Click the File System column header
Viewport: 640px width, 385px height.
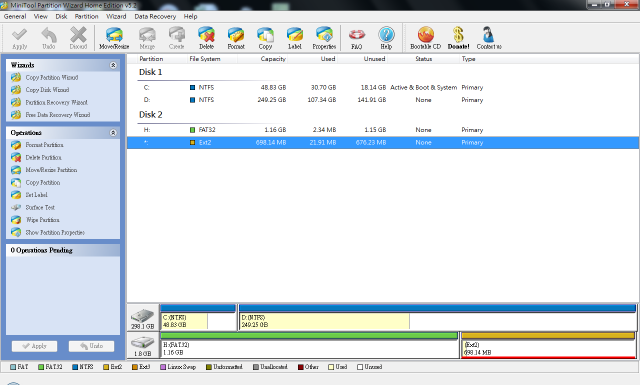205,59
